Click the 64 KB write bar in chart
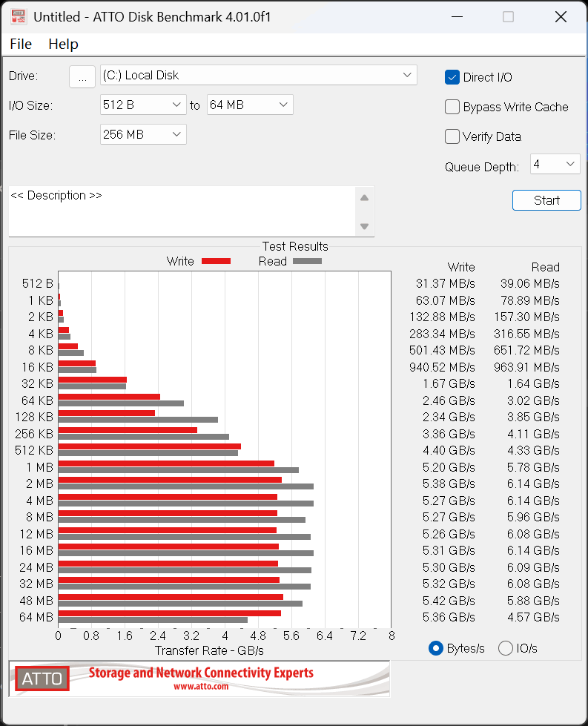The height and width of the screenshot is (726, 588). (109, 397)
